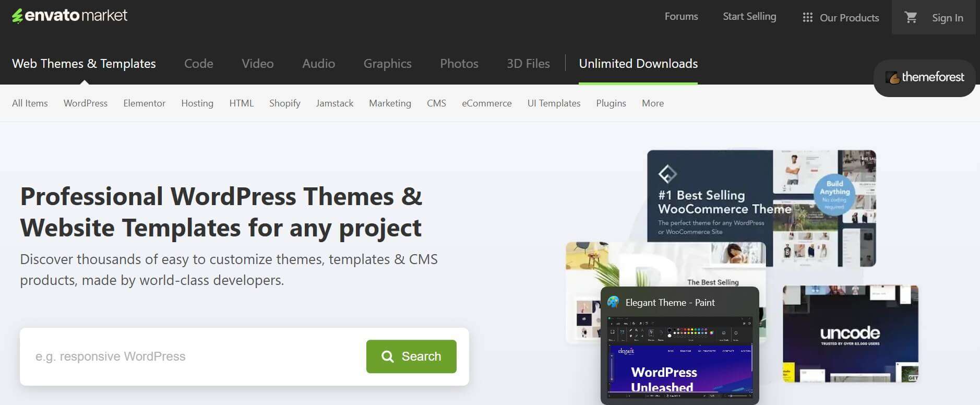Image resolution: width=980 pixels, height=405 pixels.
Task: Click the Our Products grid icon
Action: (x=807, y=18)
